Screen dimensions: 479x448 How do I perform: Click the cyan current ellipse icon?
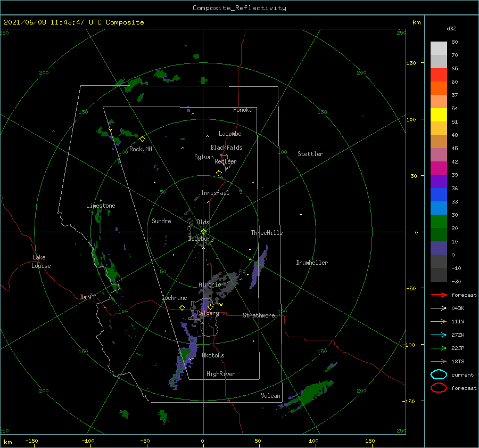coord(439,374)
